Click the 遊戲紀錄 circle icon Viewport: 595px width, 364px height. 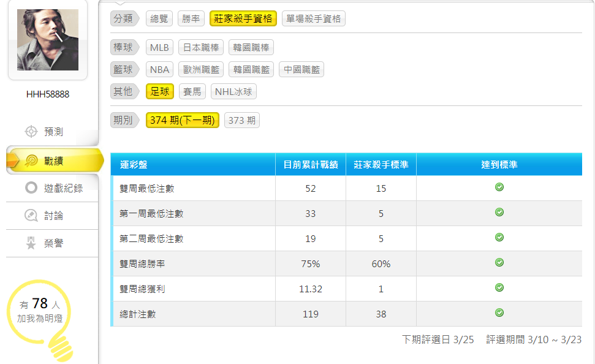click(31, 188)
